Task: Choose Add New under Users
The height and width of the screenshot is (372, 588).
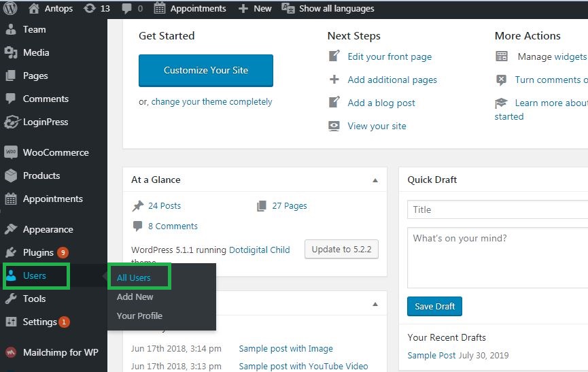Action: 135,297
